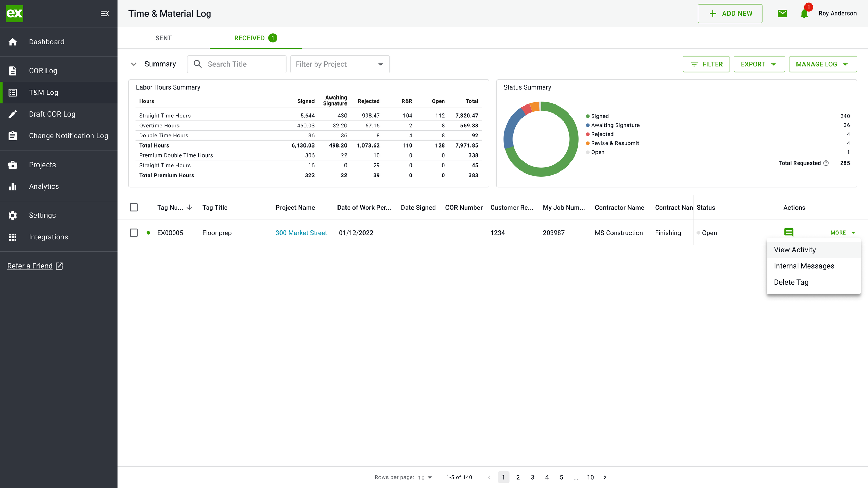Open the message icon for EX00005
This screenshot has width=868, height=488.
(x=788, y=232)
